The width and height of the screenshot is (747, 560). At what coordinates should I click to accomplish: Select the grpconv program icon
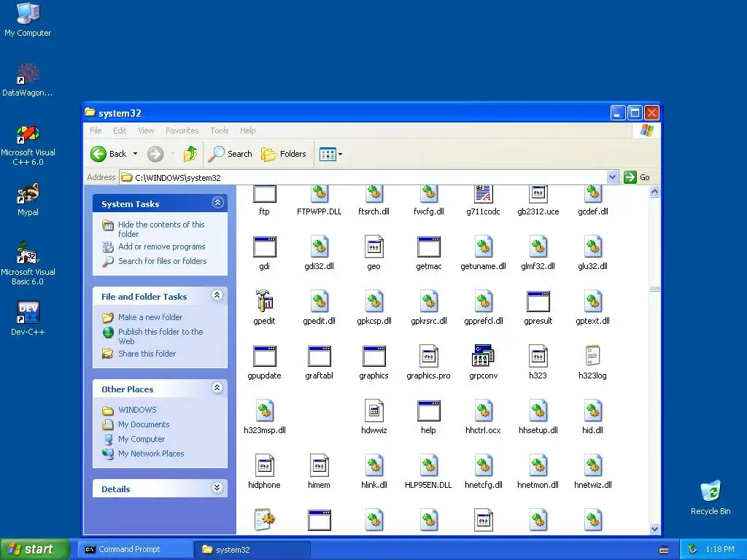click(483, 356)
